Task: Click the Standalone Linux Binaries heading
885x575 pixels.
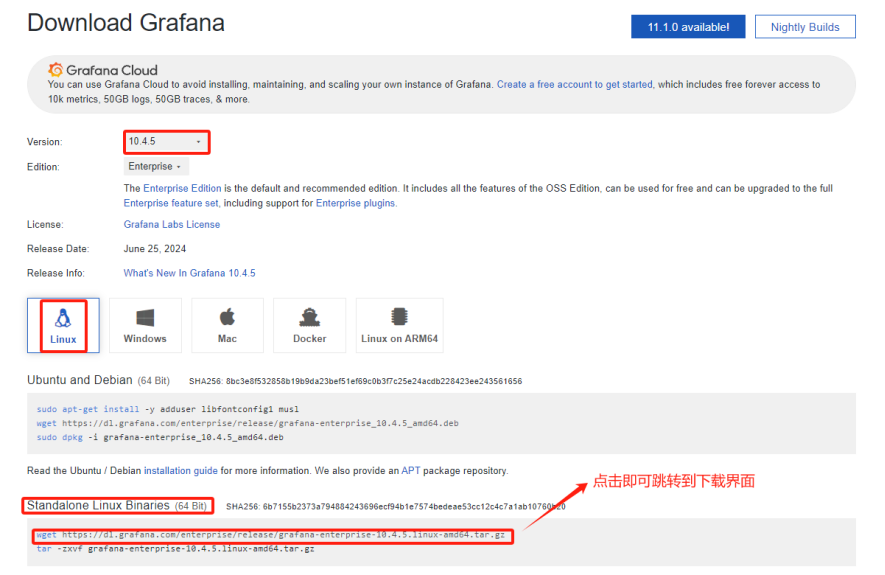Action: (x=98, y=506)
